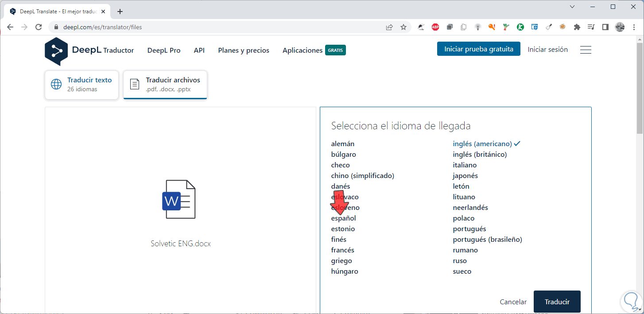The image size is (644, 314).
Task: View site information lock icon
Action: [x=56, y=27]
